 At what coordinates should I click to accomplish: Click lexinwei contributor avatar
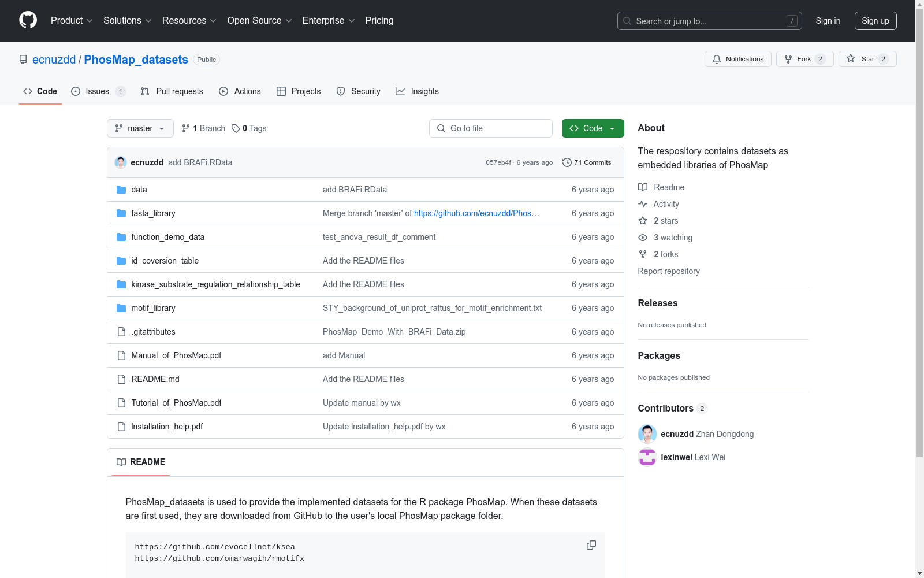coord(647,457)
